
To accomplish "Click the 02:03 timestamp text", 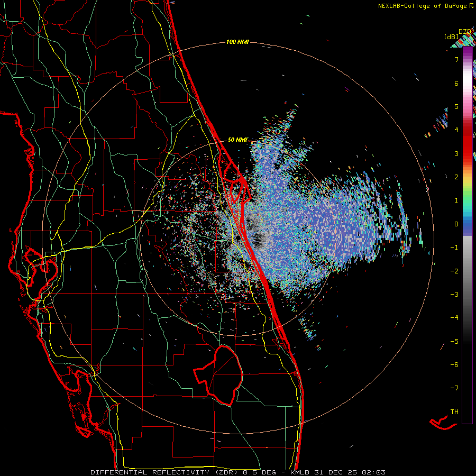I will pos(373,472).
